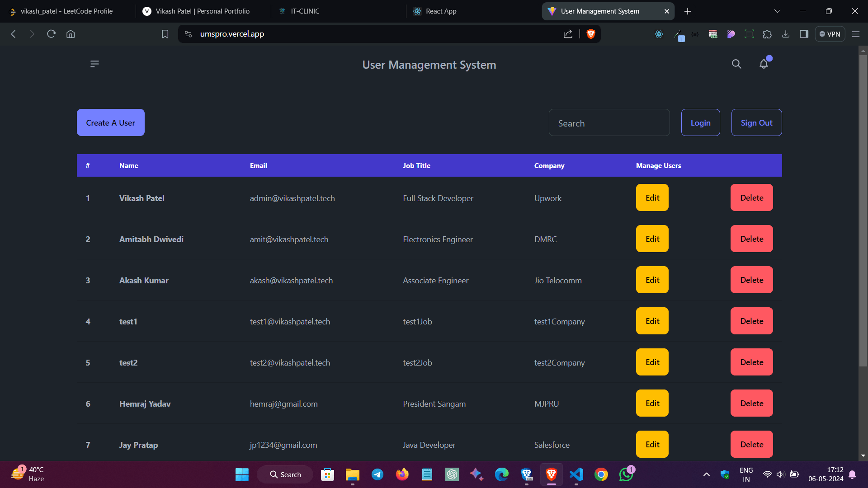Click the Login button
868x488 pixels.
tap(701, 123)
